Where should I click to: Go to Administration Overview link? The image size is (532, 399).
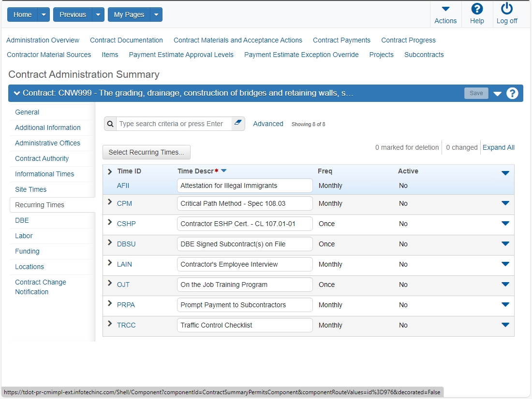pos(43,41)
